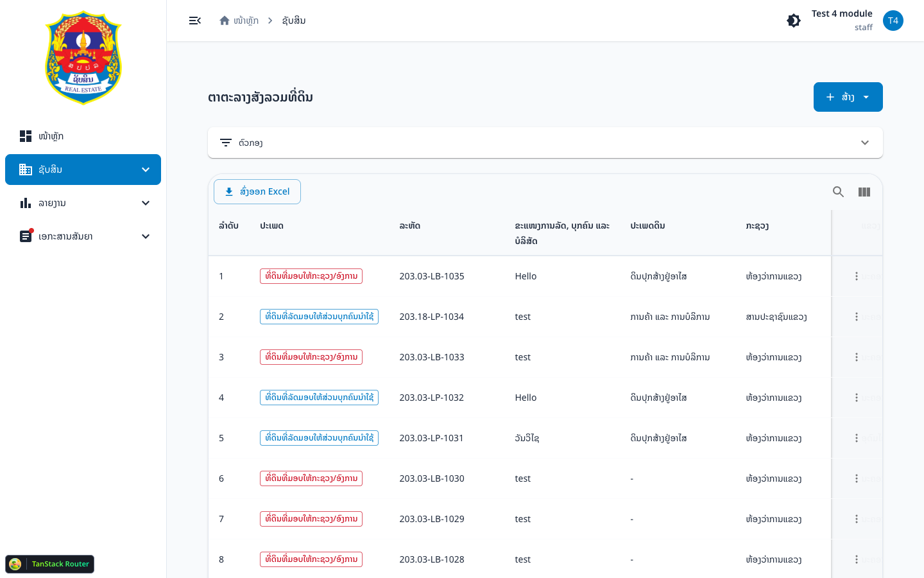Collapse the sidebar with the menu toggle icon
Image resolution: width=924 pixels, height=578 pixels.
click(195, 21)
